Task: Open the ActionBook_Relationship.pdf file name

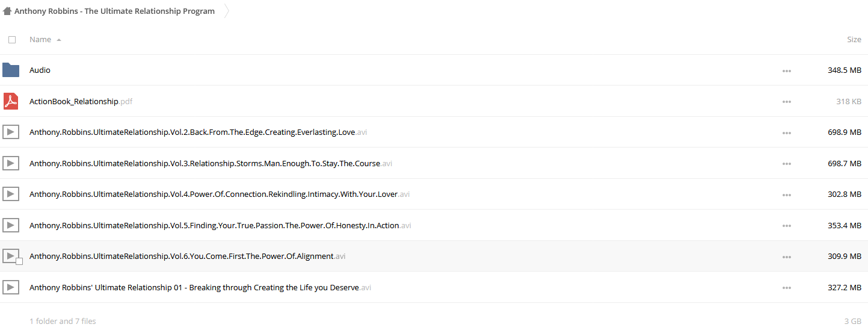Action: click(x=81, y=101)
